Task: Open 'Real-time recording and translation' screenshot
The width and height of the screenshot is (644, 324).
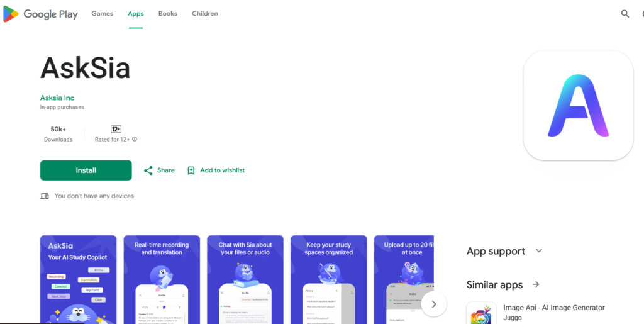Action: point(162,280)
